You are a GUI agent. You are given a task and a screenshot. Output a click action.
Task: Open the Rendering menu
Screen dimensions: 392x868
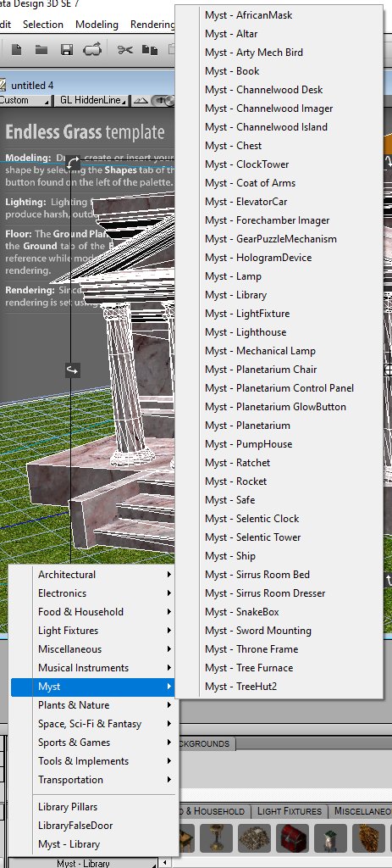[152, 25]
